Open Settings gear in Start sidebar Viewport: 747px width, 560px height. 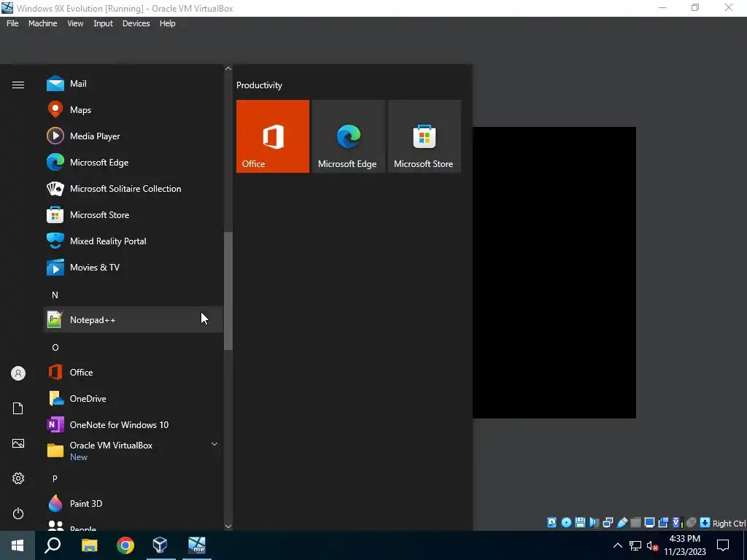click(18, 478)
